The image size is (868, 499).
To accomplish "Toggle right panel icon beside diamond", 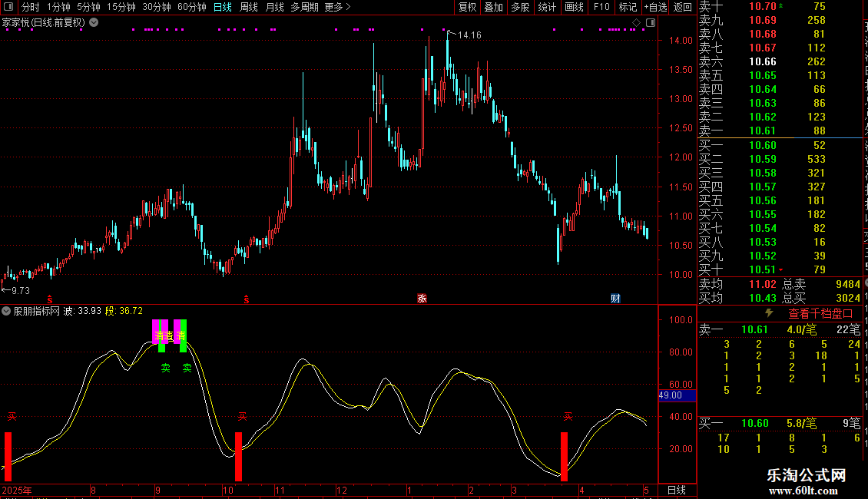I will pos(651,23).
